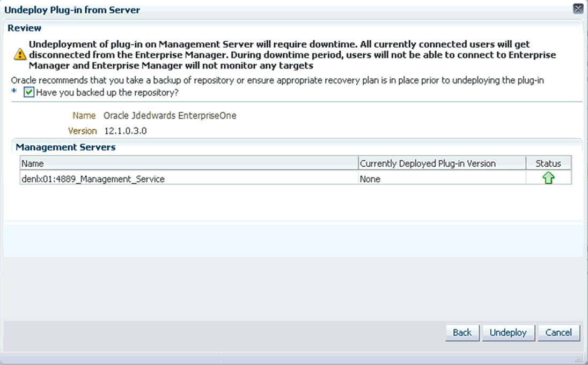This screenshot has height=365, width=588.
Task: Close the Undeploy Plug-in dialog
Action: click(578, 9)
